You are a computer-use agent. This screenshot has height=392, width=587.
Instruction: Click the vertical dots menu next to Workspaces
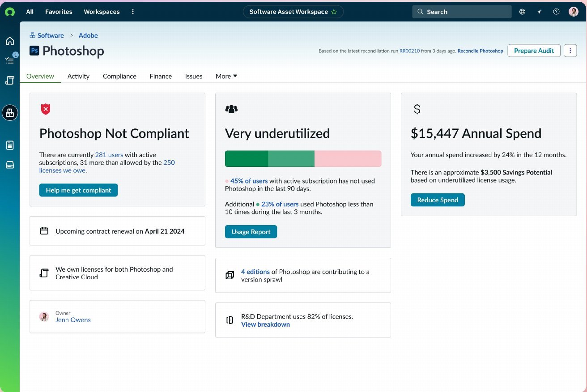click(x=133, y=12)
